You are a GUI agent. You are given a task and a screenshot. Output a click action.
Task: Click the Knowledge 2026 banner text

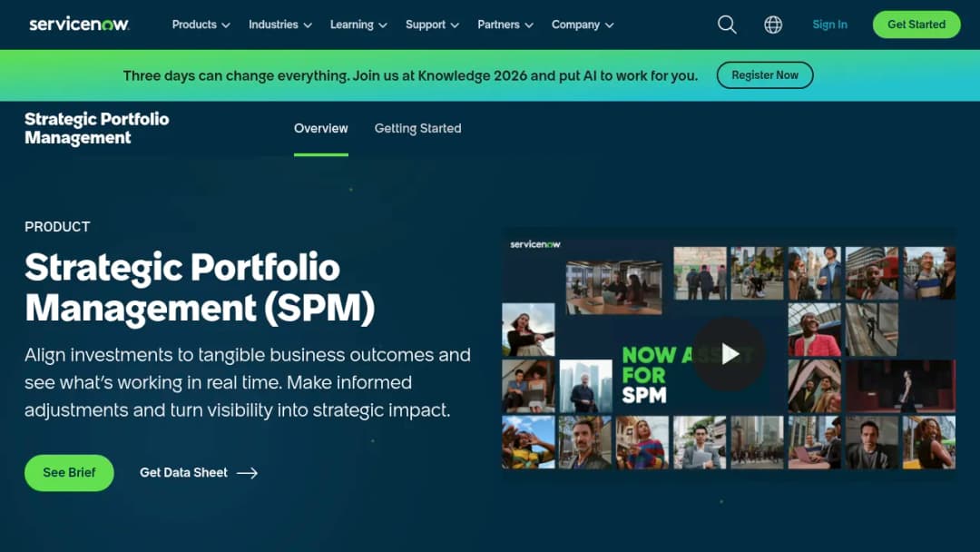pyautogui.click(x=410, y=75)
